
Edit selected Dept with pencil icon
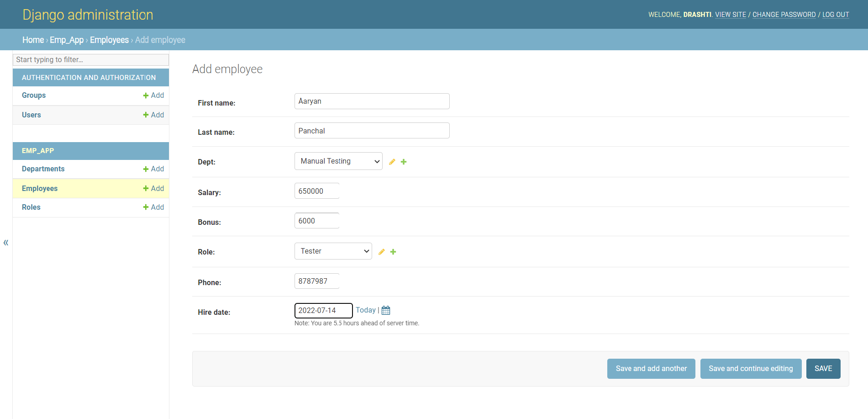pos(392,162)
